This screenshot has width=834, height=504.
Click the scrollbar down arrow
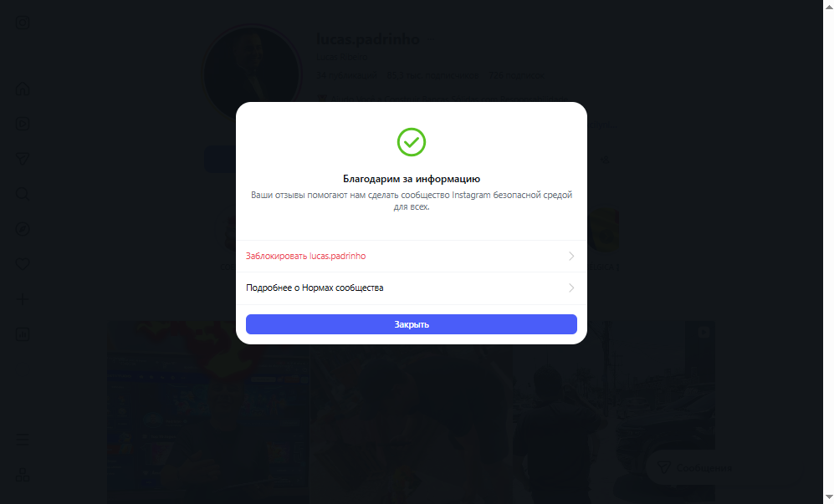point(829,498)
